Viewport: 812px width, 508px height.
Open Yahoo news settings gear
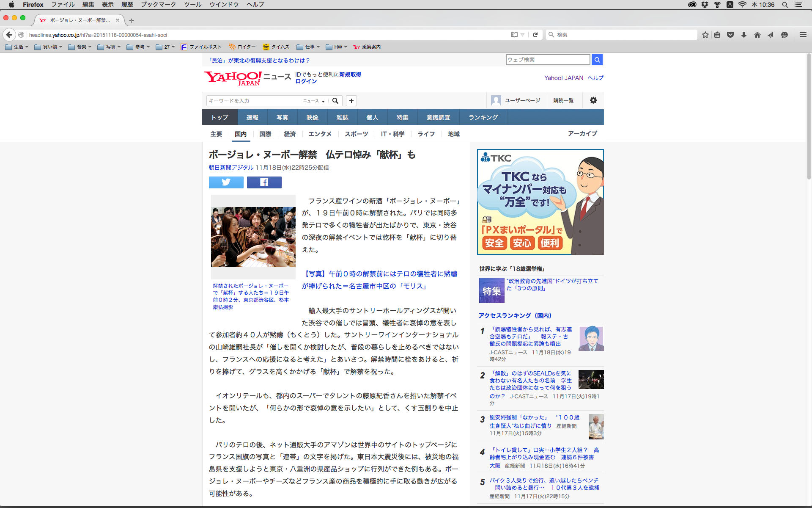(593, 100)
